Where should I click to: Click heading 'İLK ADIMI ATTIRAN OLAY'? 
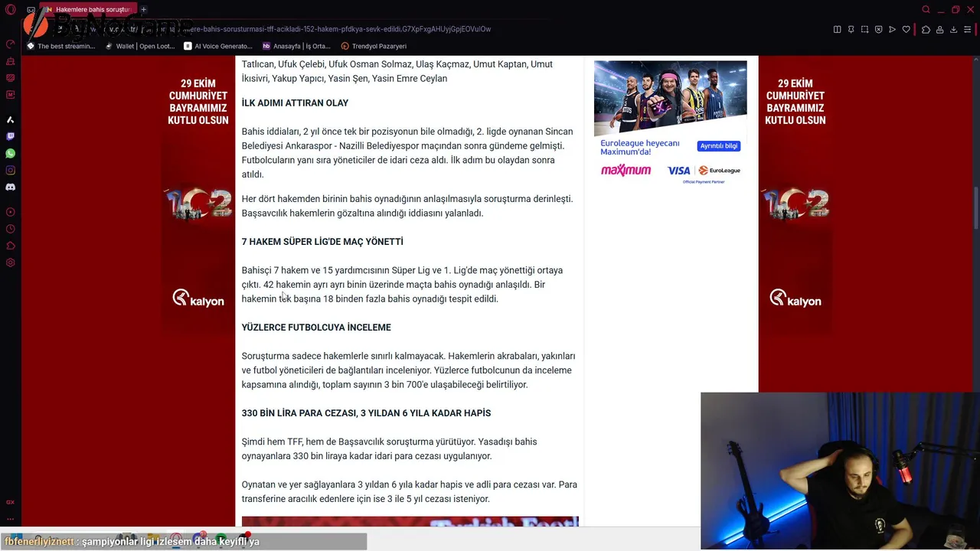coord(295,103)
